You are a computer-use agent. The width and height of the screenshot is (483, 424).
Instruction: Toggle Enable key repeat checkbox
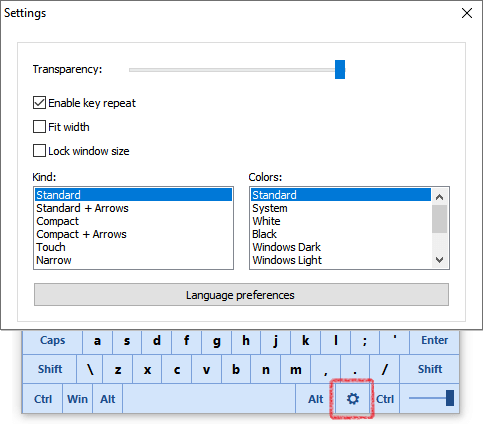pyautogui.click(x=39, y=103)
